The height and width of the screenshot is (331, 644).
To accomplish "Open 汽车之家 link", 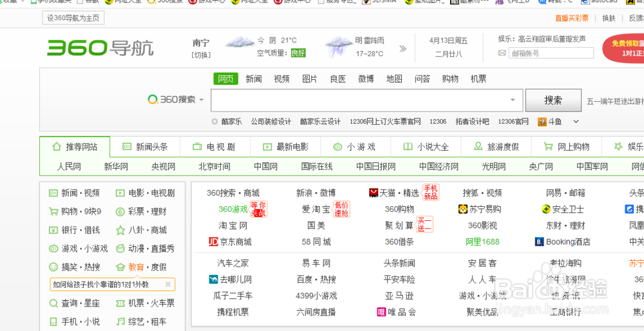I will (x=233, y=263).
